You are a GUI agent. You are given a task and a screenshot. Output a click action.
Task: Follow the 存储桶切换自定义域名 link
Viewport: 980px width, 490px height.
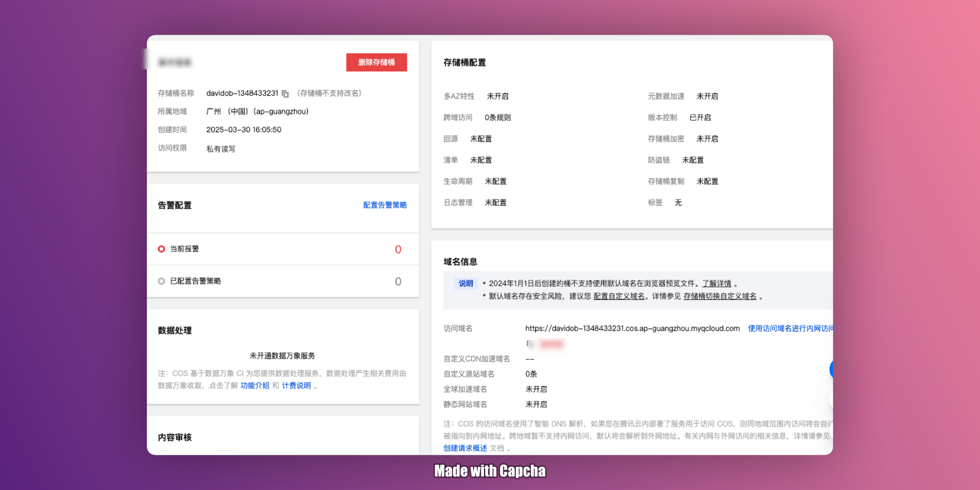(x=720, y=296)
